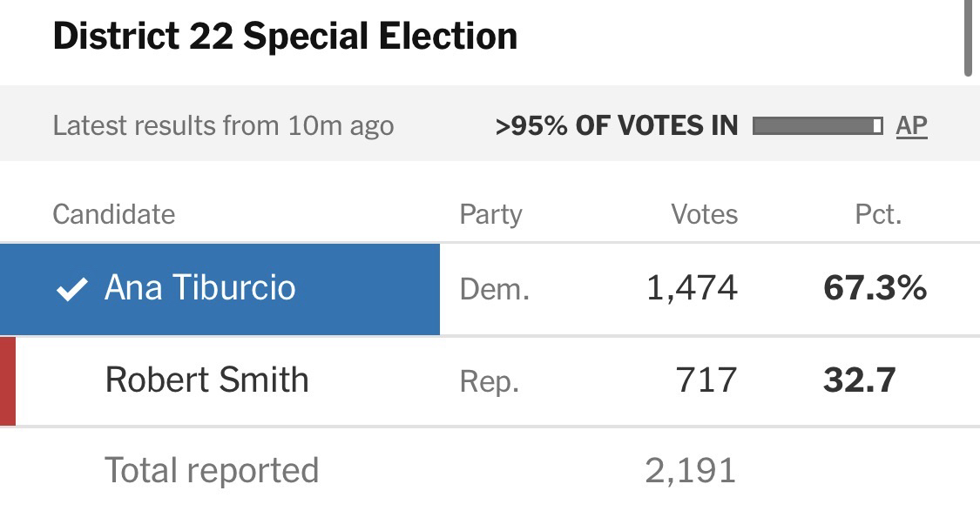Click the 2,191 total votes figure

tap(691, 471)
